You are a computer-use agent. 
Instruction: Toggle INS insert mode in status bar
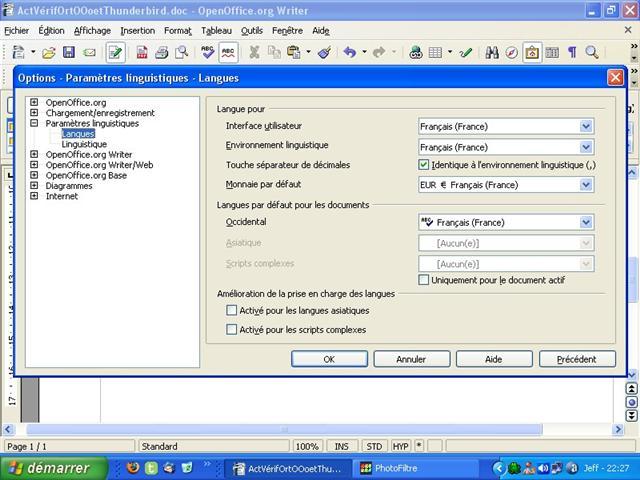342,447
